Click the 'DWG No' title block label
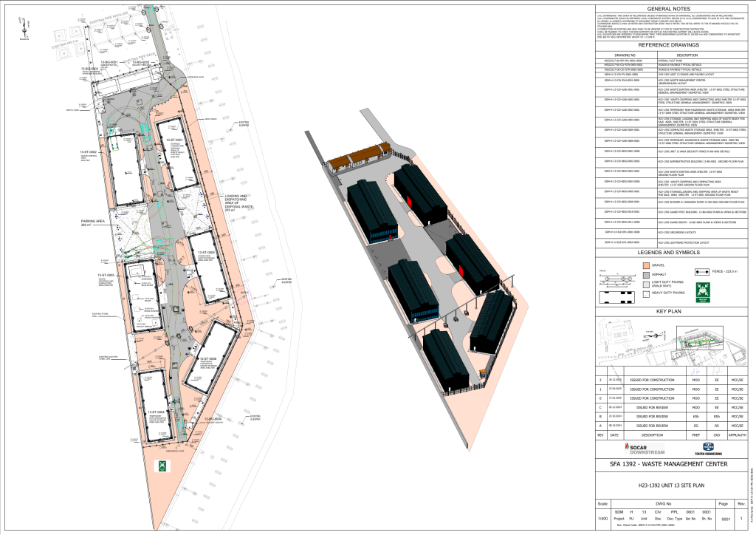756x535 pixels. coord(663,504)
